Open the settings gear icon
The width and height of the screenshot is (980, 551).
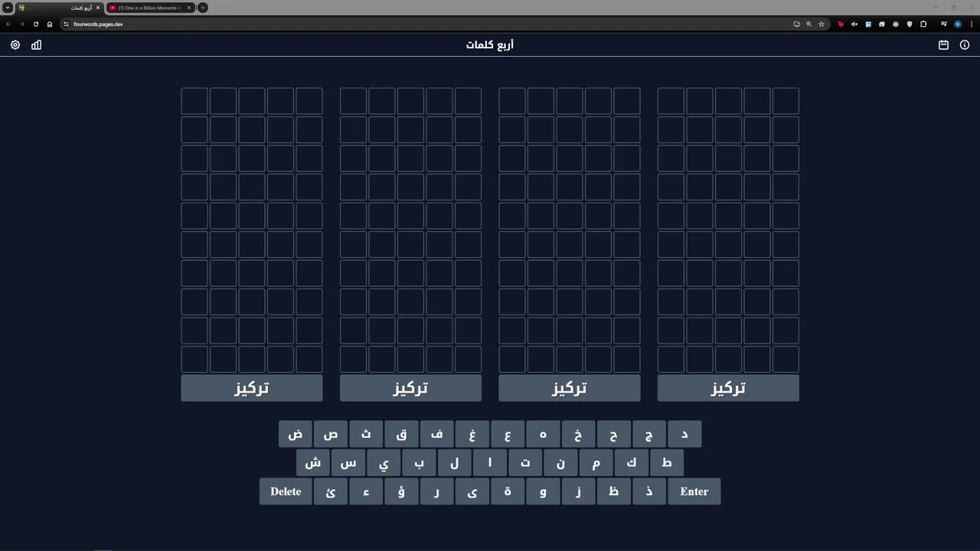[15, 45]
